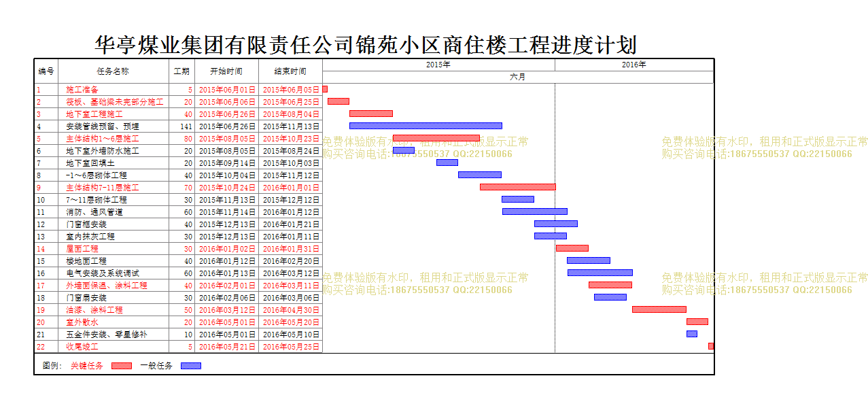Click duration cell 70 of task 9
The image size is (868, 408).
(x=181, y=187)
